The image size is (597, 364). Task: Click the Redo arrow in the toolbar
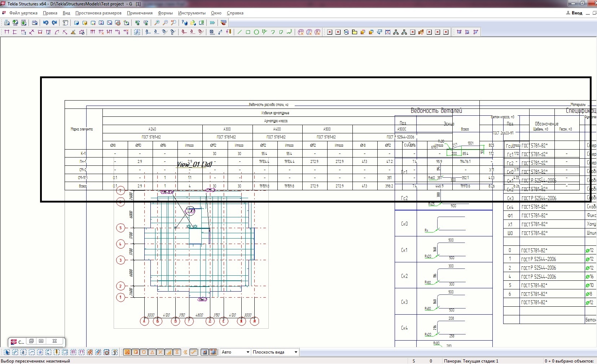pyautogui.click(x=54, y=23)
